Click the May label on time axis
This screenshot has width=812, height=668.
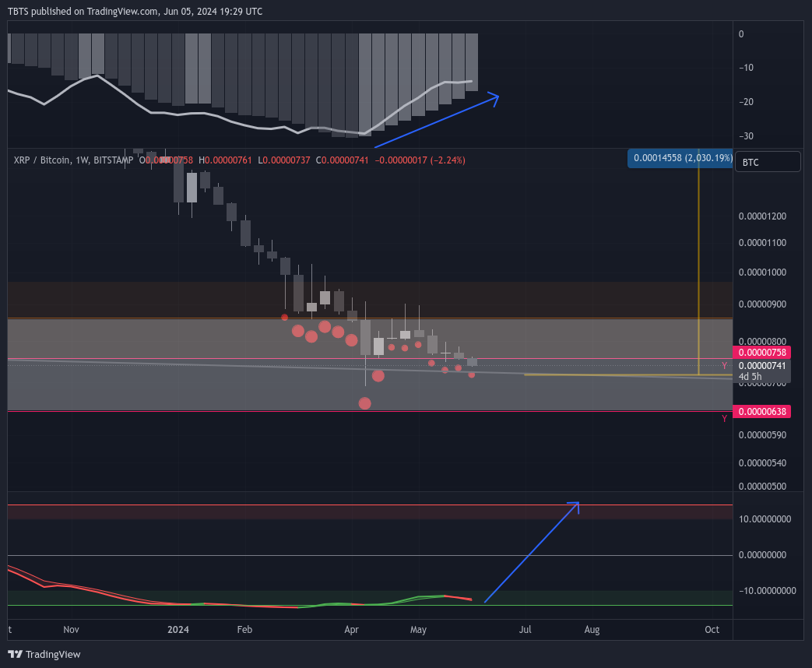tap(418, 630)
